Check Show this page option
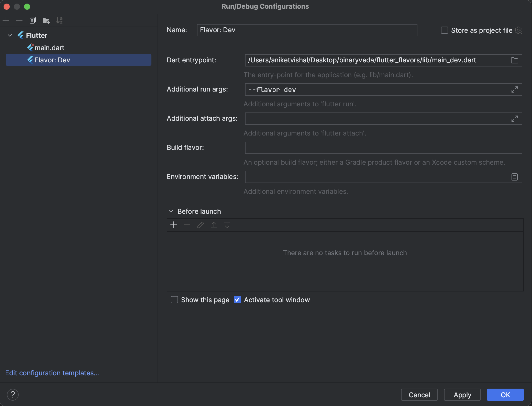 (174, 300)
